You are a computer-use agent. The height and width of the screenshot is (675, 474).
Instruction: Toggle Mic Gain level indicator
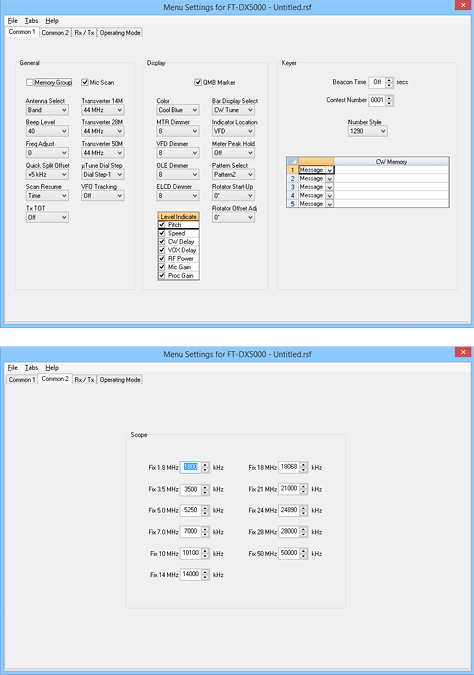162,267
